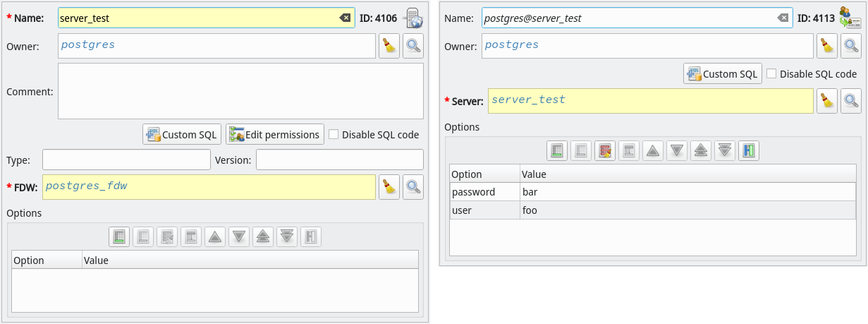Move option down in user mapping

point(677,150)
